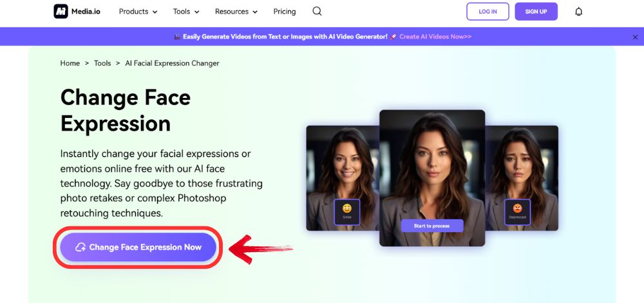
Task: Go to Home breadcrumb
Action: coord(70,63)
